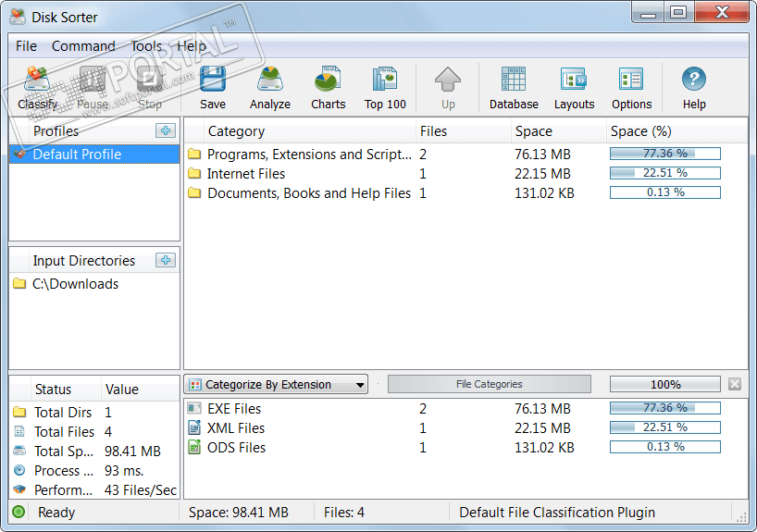Image resolution: width=757 pixels, height=532 pixels.
Task: Select the XML Files row
Action: (465, 428)
